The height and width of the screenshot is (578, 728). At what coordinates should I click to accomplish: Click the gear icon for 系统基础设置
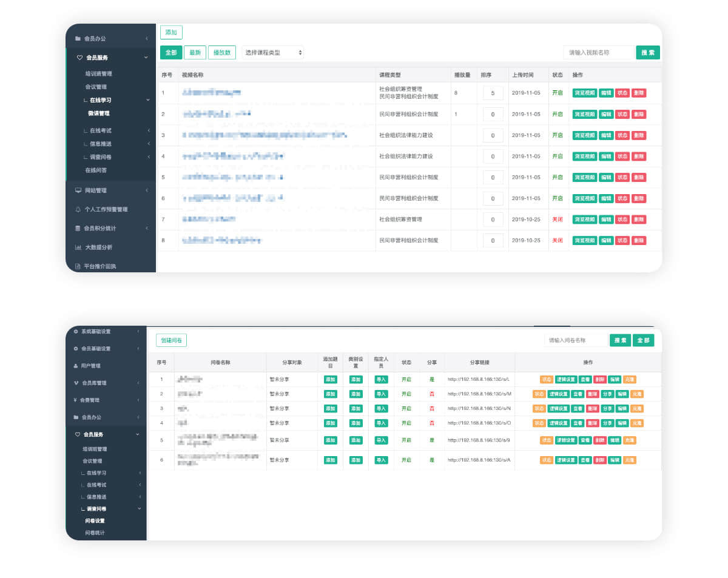76,332
